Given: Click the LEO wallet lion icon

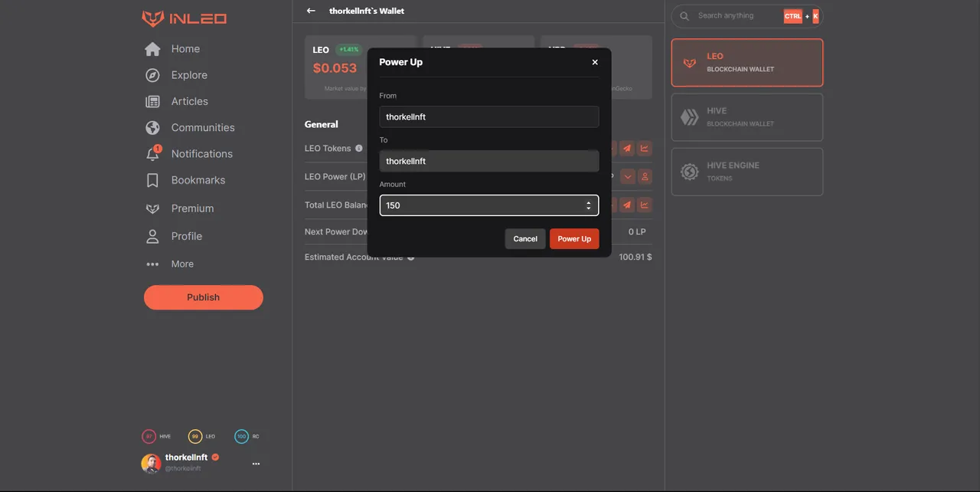Looking at the screenshot, I should coord(690,63).
